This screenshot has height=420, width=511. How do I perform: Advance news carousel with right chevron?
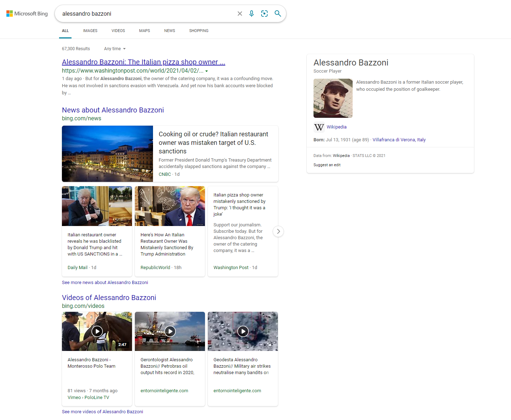point(278,231)
